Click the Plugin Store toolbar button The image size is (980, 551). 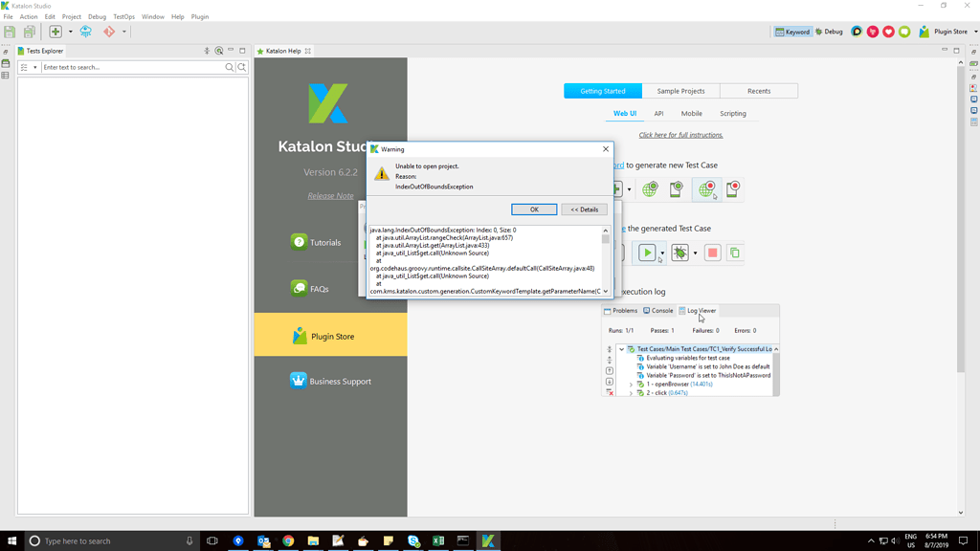(943, 32)
